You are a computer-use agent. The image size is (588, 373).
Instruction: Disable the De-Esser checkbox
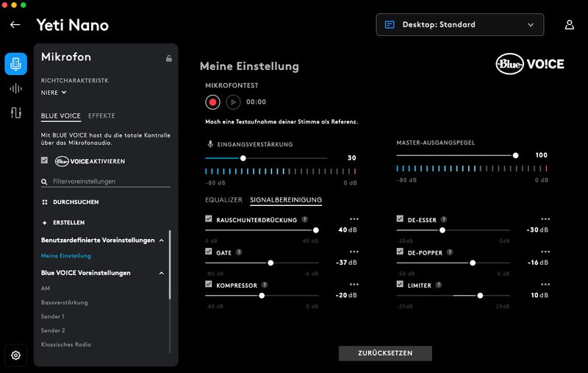[400, 219]
